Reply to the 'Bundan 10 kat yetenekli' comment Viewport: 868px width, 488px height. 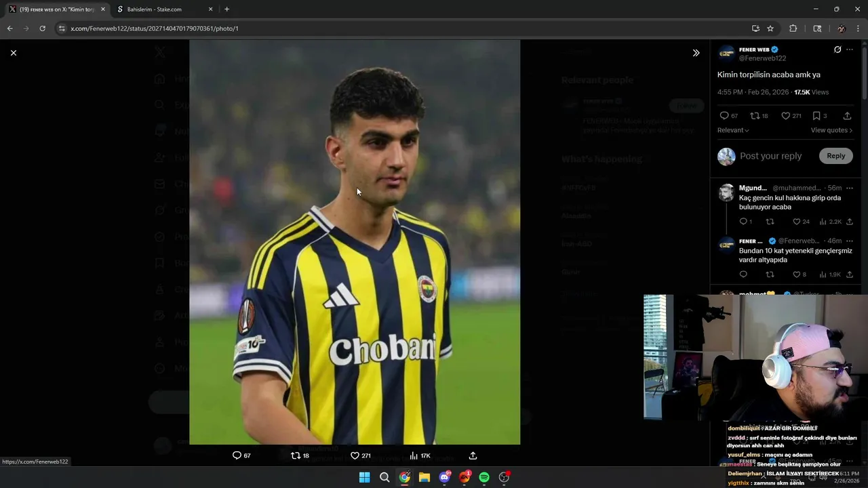(743, 274)
